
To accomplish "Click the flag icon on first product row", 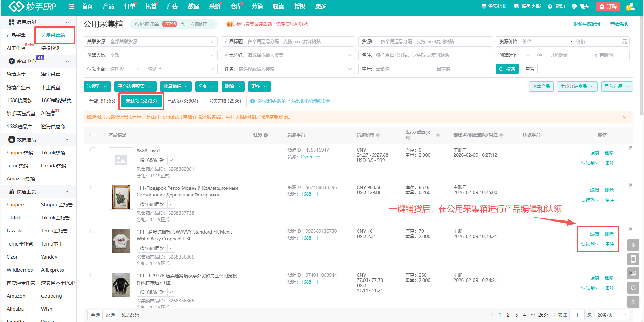I will [631, 148].
